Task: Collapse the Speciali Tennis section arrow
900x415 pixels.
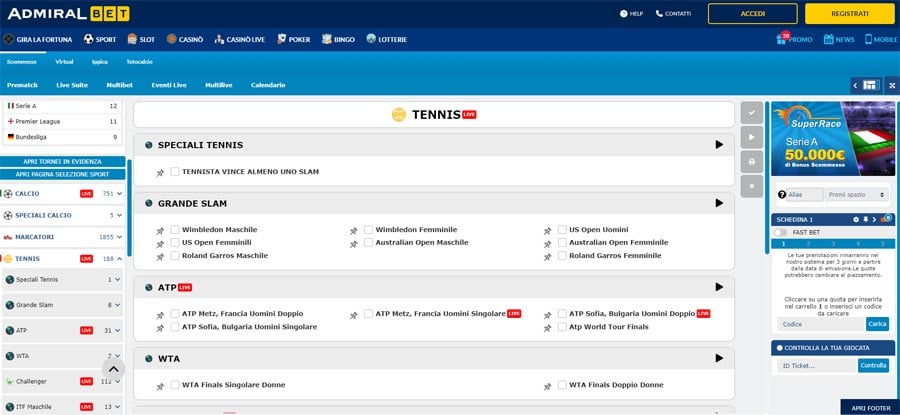Action: click(719, 145)
